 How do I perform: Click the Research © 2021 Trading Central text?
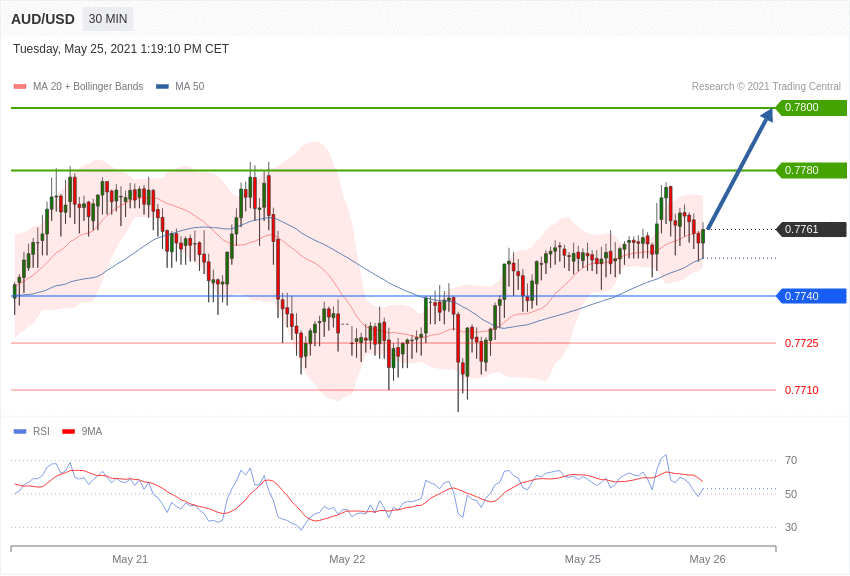(766, 87)
